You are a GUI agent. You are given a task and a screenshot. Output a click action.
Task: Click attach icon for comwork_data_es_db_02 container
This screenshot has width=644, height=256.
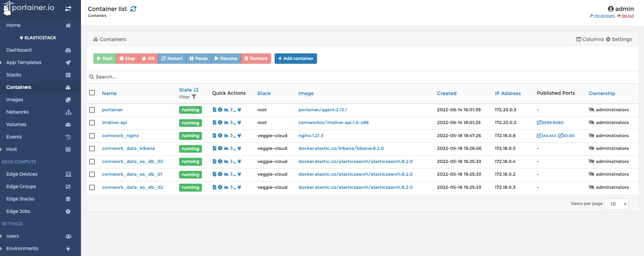click(239, 187)
